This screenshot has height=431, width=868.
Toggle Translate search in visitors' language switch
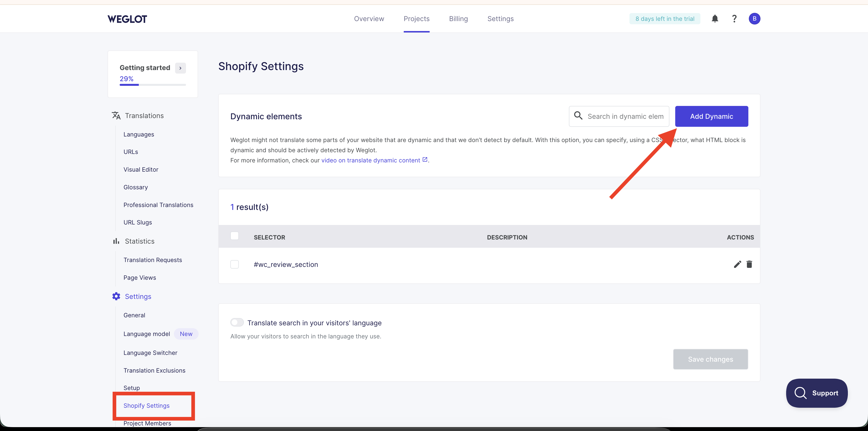237,322
